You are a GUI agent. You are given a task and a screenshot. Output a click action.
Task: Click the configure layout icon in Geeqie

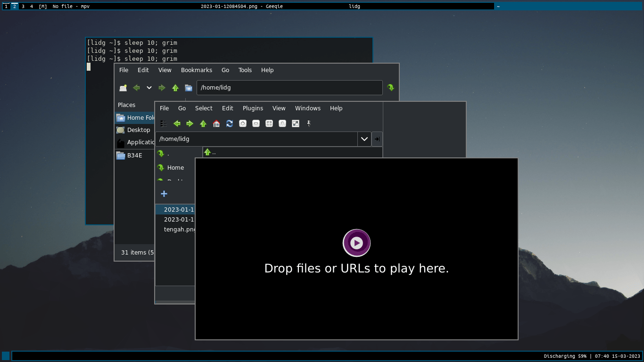296,123
